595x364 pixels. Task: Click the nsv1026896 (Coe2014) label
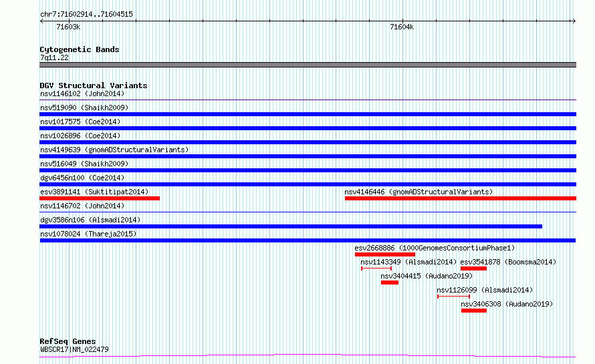(80, 136)
